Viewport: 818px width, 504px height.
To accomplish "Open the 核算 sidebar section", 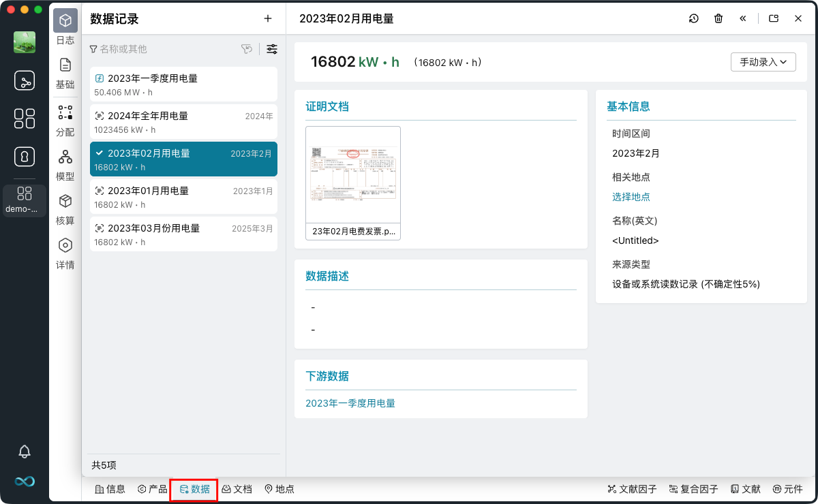I will click(x=65, y=210).
